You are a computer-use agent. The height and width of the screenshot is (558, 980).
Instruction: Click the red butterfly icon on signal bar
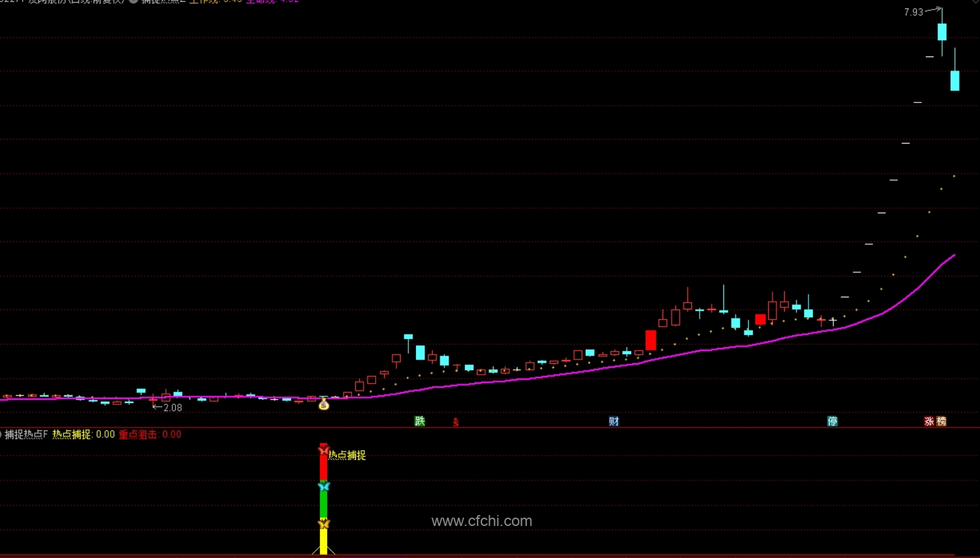[x=324, y=450]
